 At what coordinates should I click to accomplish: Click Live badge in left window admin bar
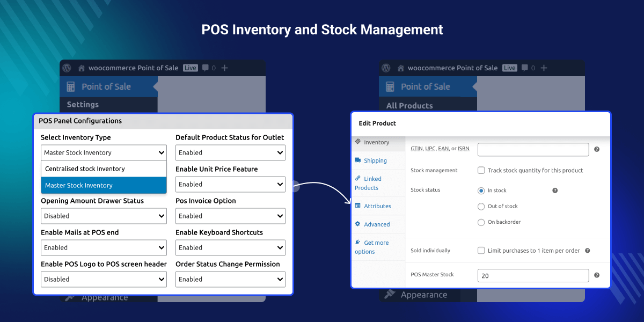pos(191,68)
